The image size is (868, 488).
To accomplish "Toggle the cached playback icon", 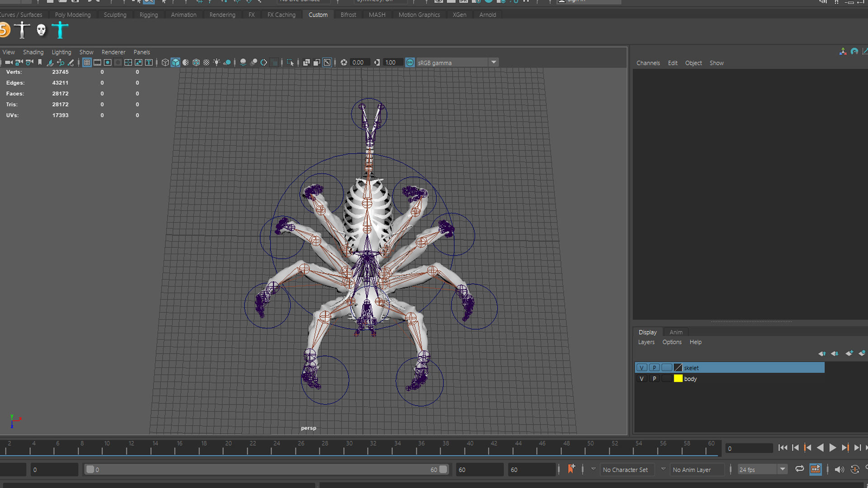I will 815,469.
